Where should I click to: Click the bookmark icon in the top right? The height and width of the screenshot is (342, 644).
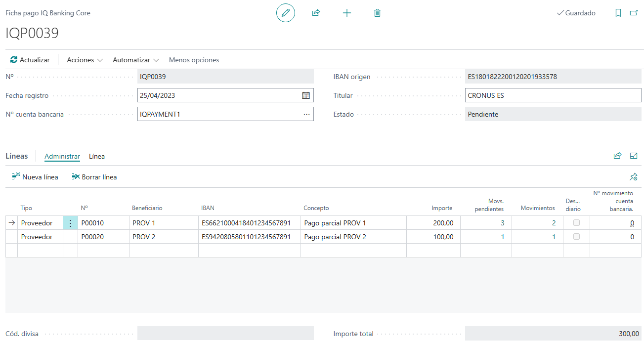pyautogui.click(x=618, y=13)
